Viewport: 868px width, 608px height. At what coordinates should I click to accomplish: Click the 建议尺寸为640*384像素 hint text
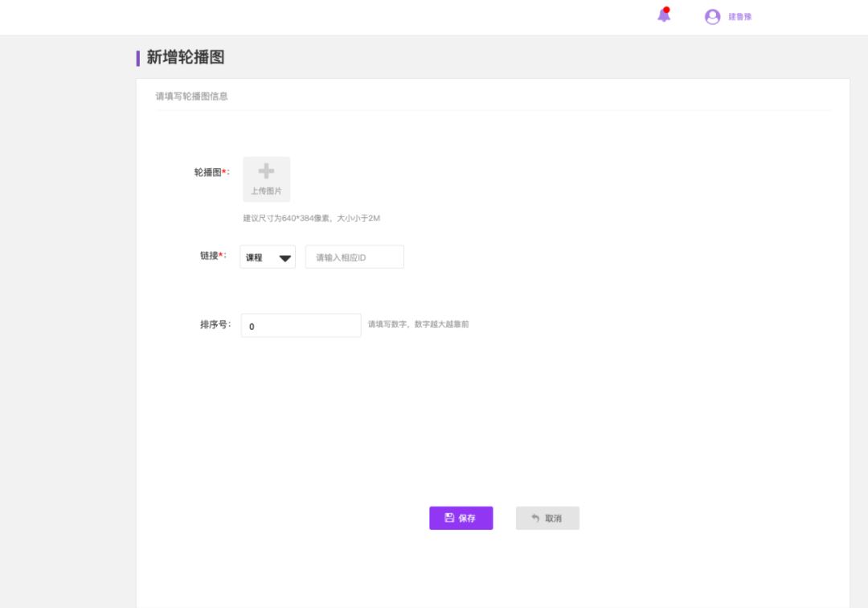311,218
